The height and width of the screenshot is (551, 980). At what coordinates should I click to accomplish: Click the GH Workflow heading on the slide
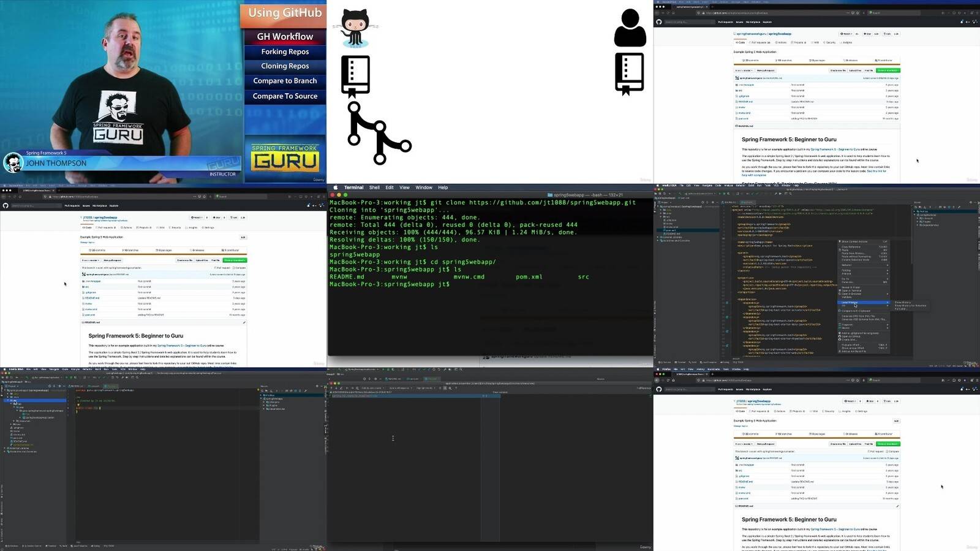coord(285,36)
